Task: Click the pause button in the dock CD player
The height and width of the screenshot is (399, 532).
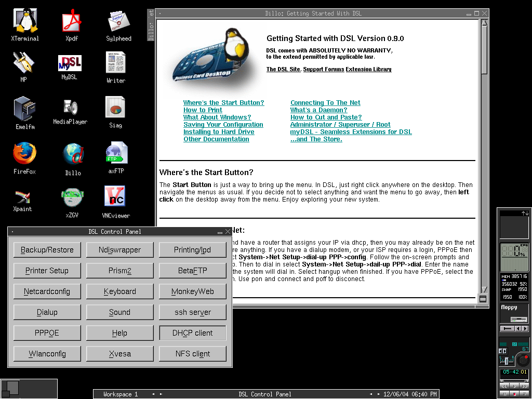Action: point(504,394)
